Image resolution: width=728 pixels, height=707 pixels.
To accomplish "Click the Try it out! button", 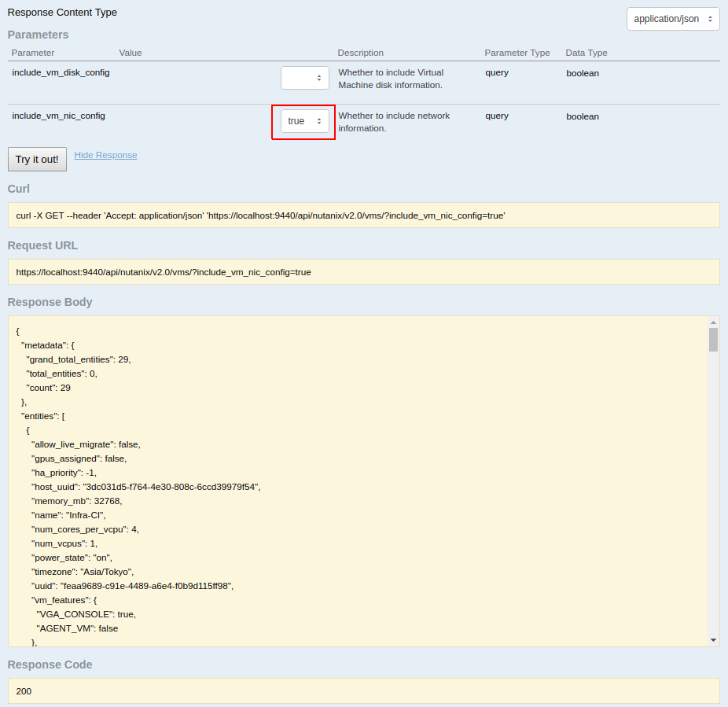I will pyautogui.click(x=37, y=159).
